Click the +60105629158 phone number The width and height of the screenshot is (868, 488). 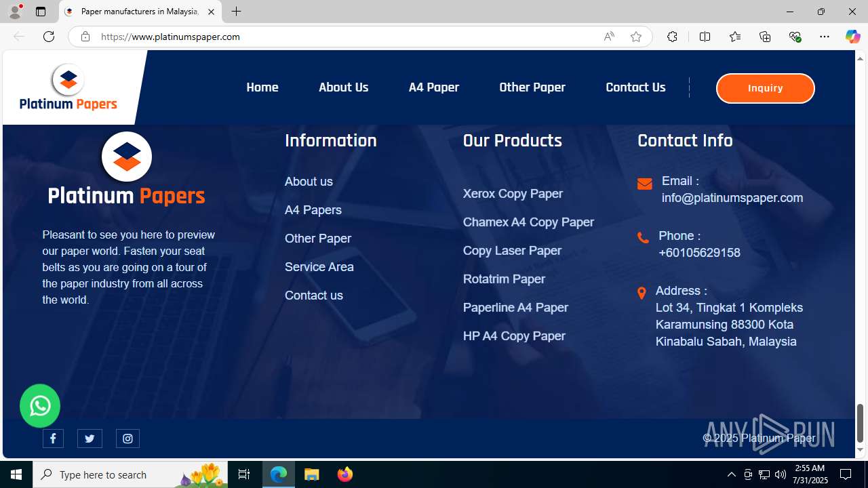[x=699, y=253]
